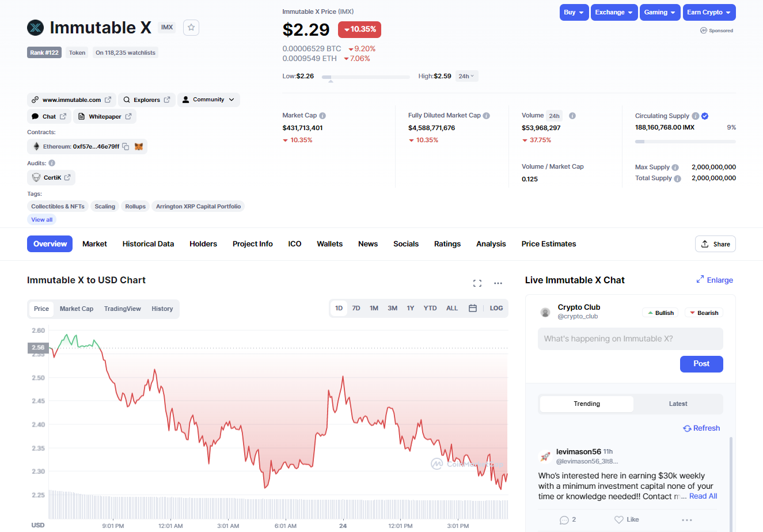Open www.immutable.com website link
The width and height of the screenshot is (763, 532).
tap(71, 100)
